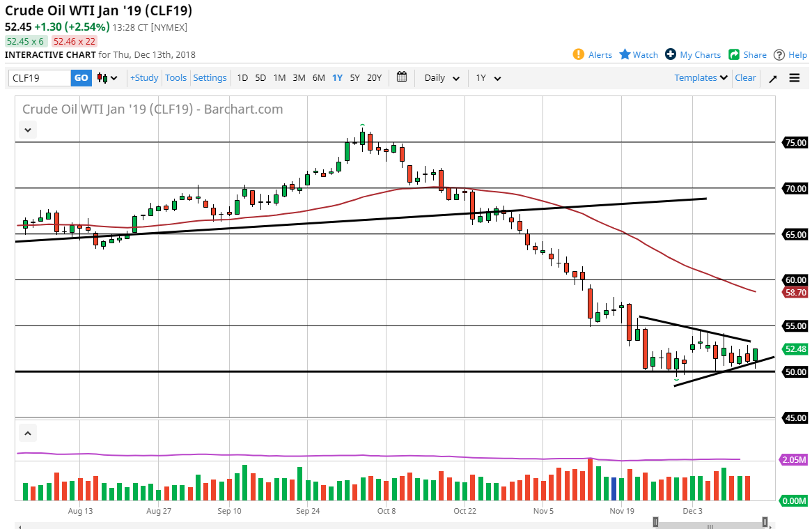Open the candlestick chart type icon
The height and width of the screenshot is (529, 812).
click(102, 77)
